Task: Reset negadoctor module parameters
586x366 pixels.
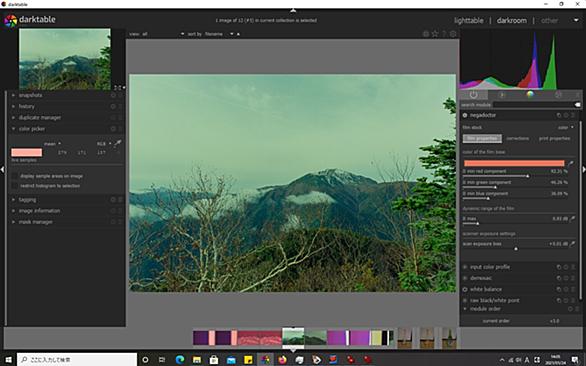Action: click(559, 116)
